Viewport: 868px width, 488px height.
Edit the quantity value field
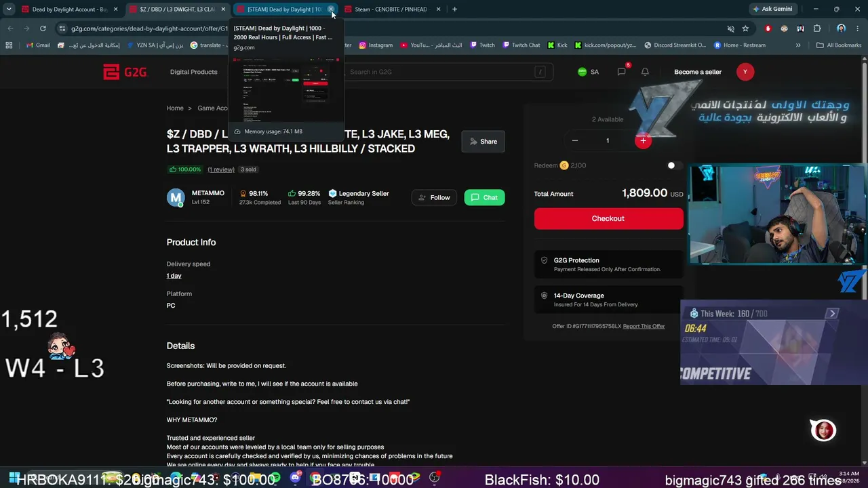click(x=608, y=141)
